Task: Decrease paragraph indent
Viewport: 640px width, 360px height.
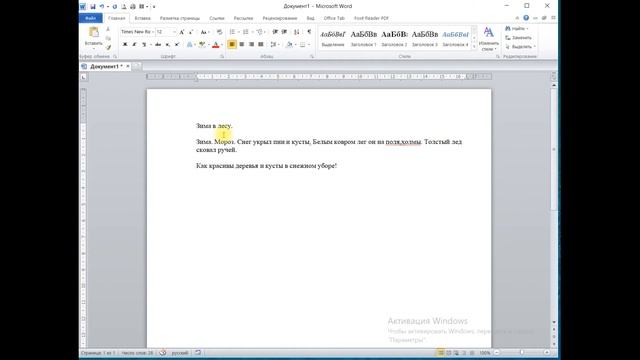Action: point(275,32)
